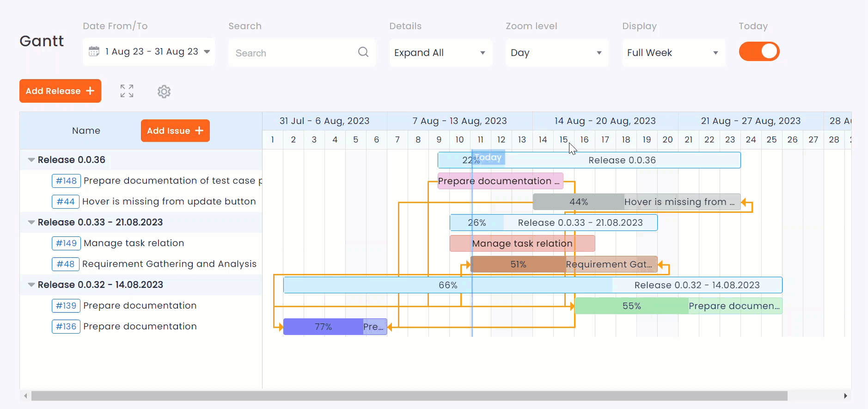Click the fullscreen expand icon
This screenshot has width=868, height=409.
pyautogui.click(x=127, y=91)
